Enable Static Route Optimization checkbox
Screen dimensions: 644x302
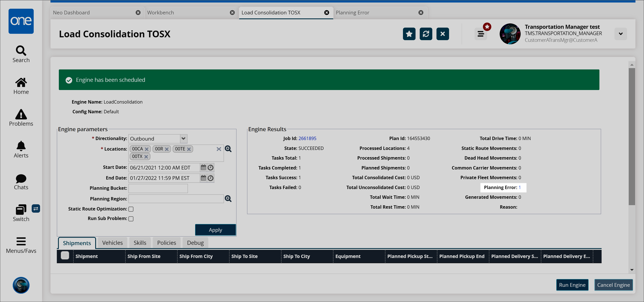(131, 209)
